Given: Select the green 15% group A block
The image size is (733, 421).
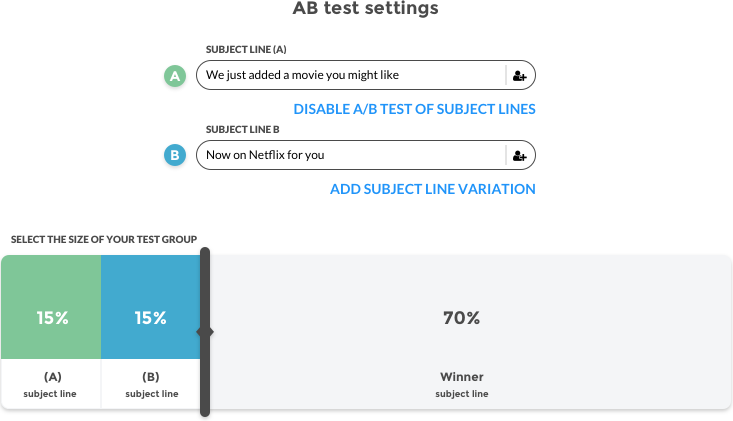Looking at the screenshot, I should [x=52, y=318].
